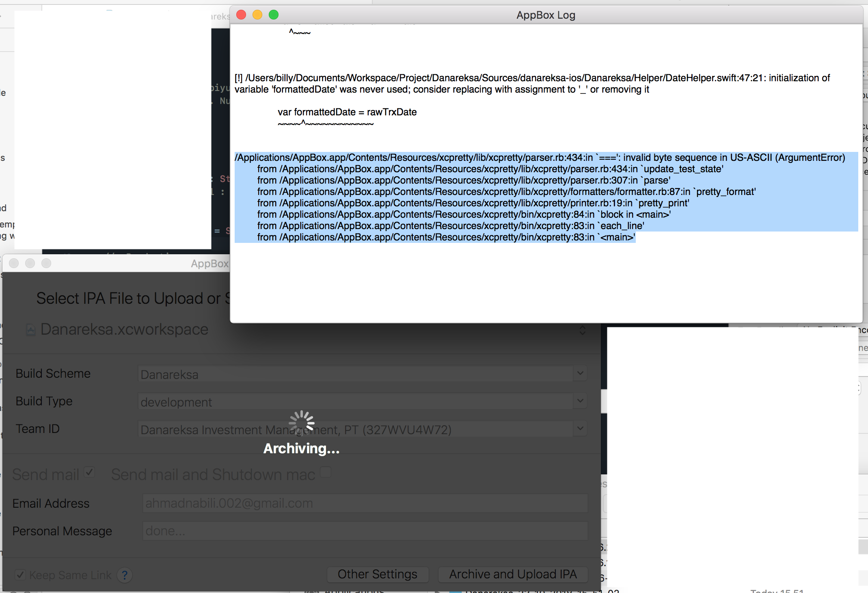This screenshot has width=868, height=593.
Task: Click the Danareksa.xcworkspace document icon
Action: [31, 329]
